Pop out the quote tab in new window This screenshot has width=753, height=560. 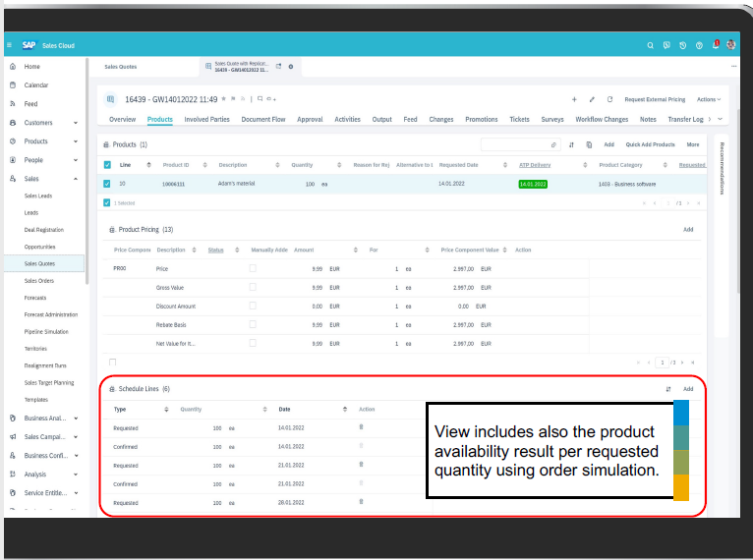tap(278, 66)
